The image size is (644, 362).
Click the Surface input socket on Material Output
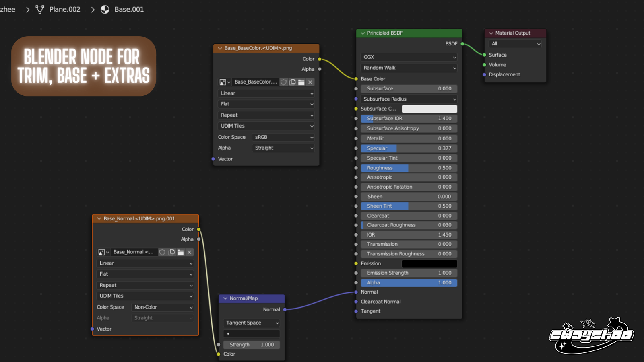484,55
